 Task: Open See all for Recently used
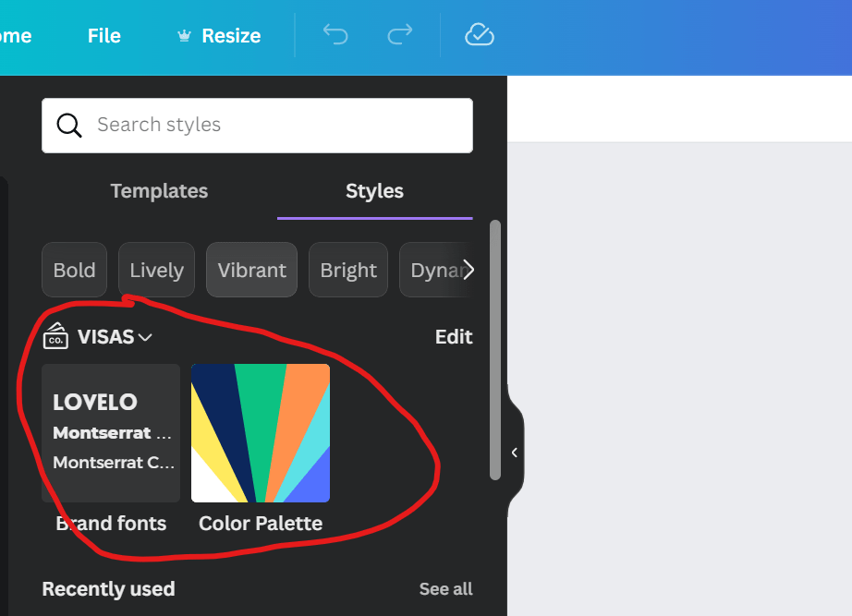(445, 589)
